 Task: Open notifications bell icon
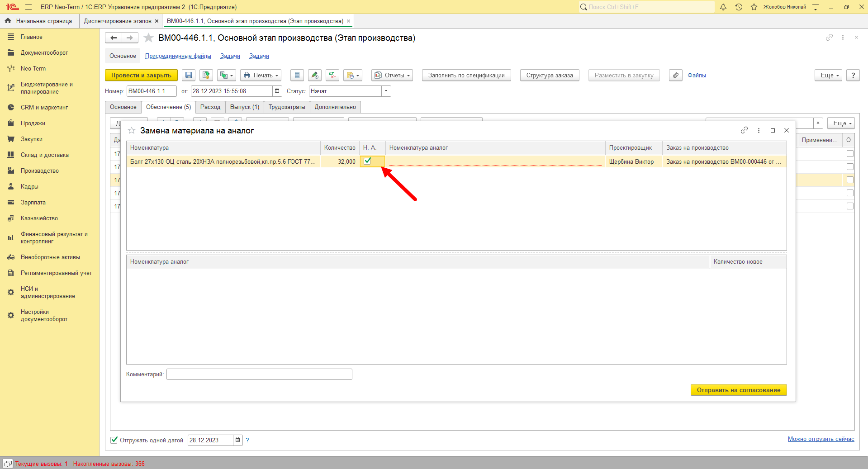[x=723, y=7]
